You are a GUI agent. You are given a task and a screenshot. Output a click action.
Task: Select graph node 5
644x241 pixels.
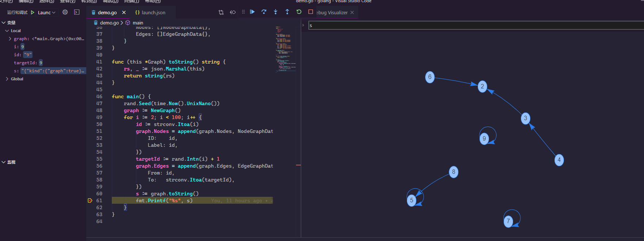pyautogui.click(x=412, y=200)
